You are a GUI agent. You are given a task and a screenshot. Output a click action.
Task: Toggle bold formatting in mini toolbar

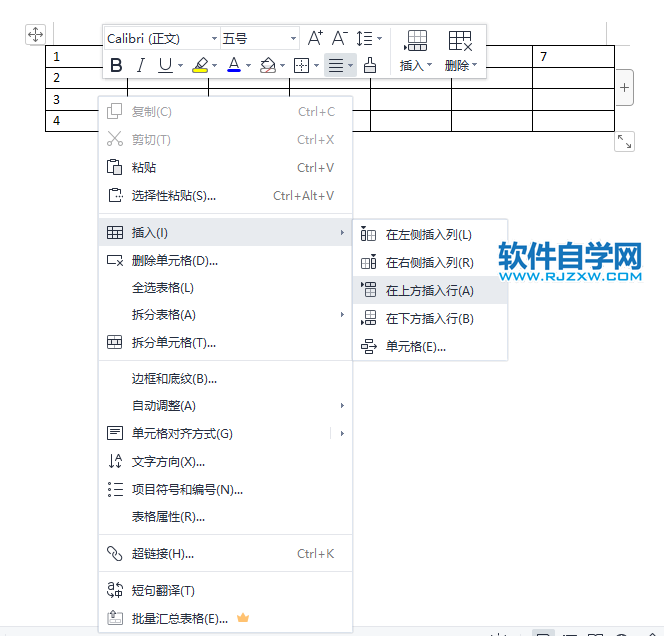point(116,65)
